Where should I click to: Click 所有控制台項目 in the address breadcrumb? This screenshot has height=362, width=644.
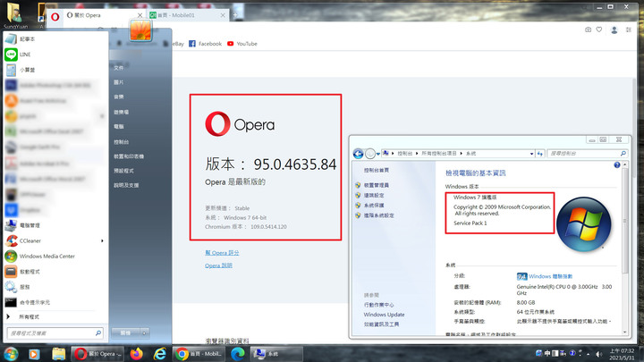438,154
